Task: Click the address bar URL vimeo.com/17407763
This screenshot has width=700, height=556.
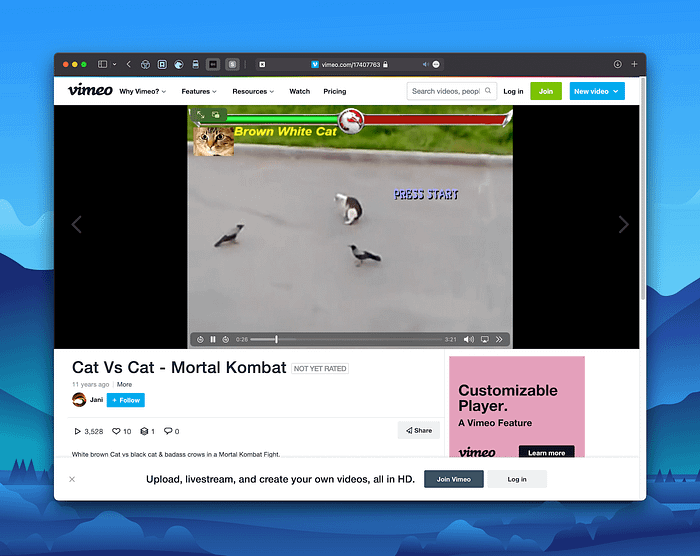Action: [x=350, y=65]
